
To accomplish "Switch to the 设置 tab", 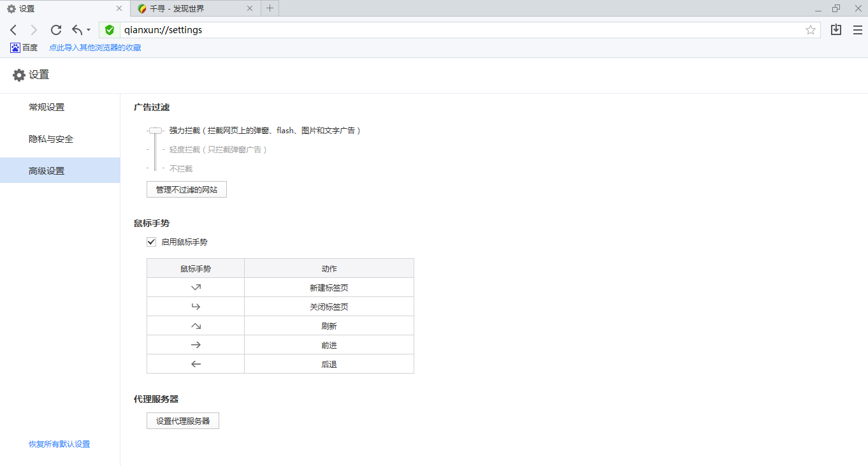I will click(65, 8).
